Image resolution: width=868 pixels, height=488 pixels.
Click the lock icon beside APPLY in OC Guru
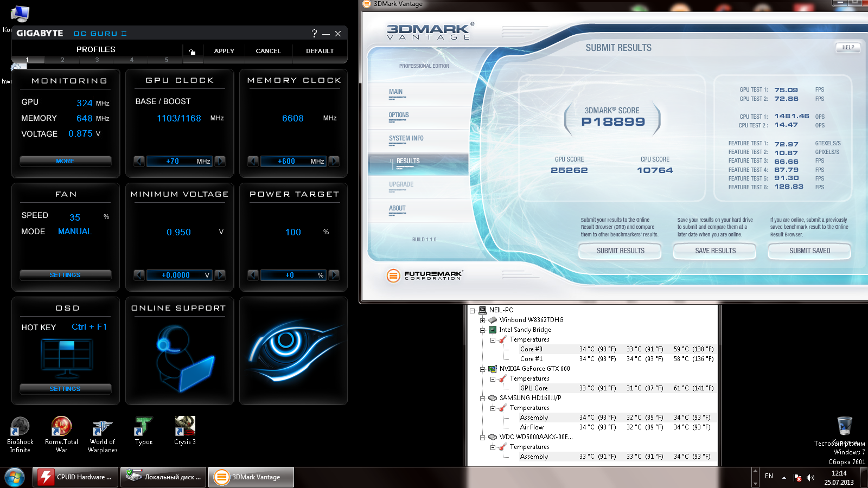coord(192,52)
